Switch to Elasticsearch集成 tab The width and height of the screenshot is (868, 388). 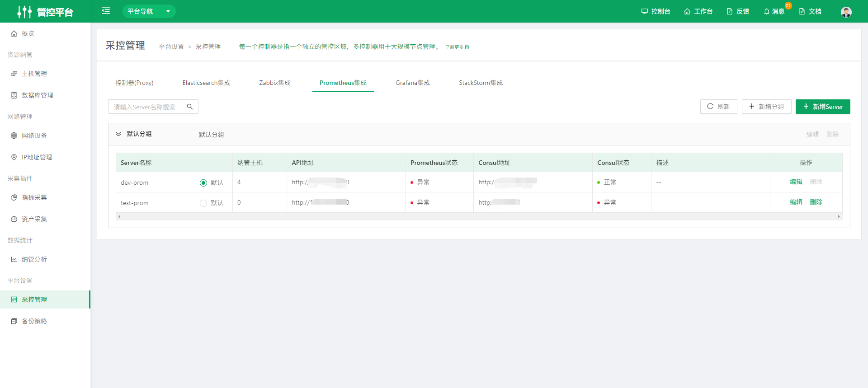click(x=206, y=83)
